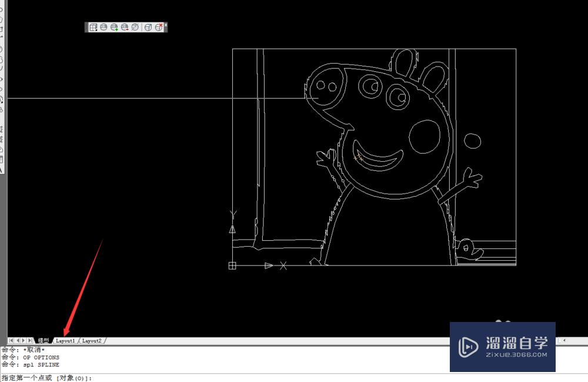
Task: Click the grid icon with flyout arrow in floating toolbar
Action: (93, 27)
